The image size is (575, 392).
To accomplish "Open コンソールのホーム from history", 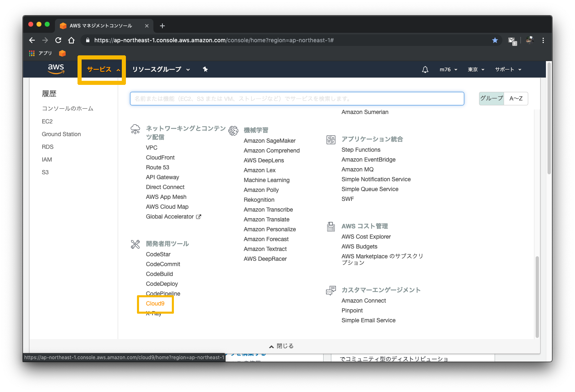I will (x=68, y=109).
